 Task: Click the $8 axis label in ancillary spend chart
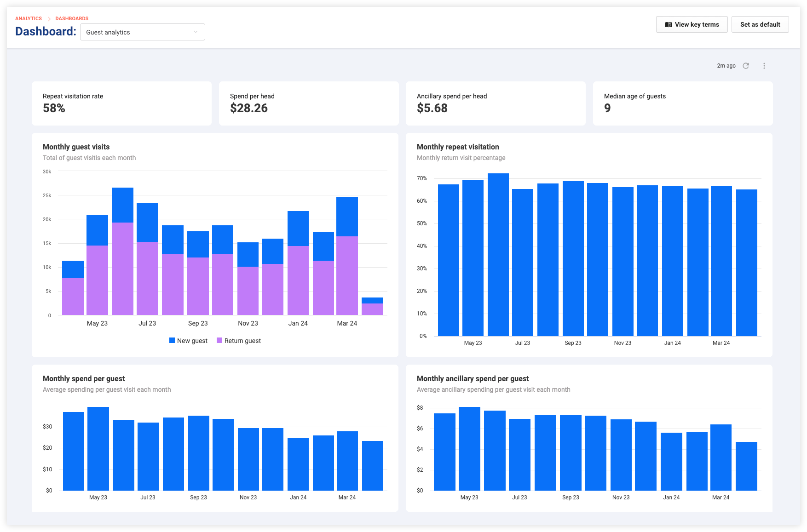click(x=420, y=408)
